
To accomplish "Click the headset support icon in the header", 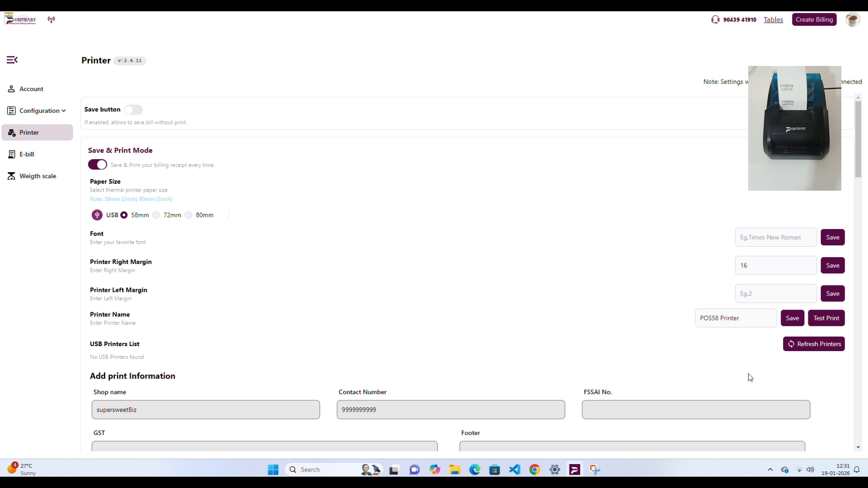I will click(715, 19).
